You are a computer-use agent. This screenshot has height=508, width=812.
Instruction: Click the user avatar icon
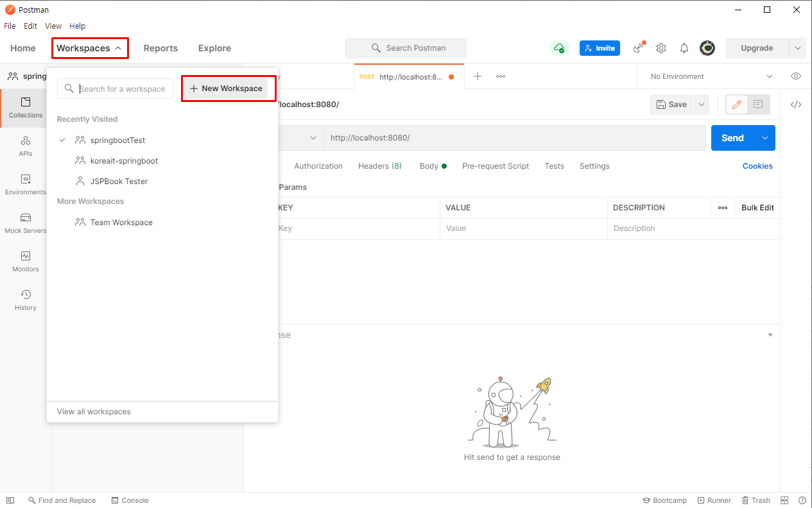(707, 48)
